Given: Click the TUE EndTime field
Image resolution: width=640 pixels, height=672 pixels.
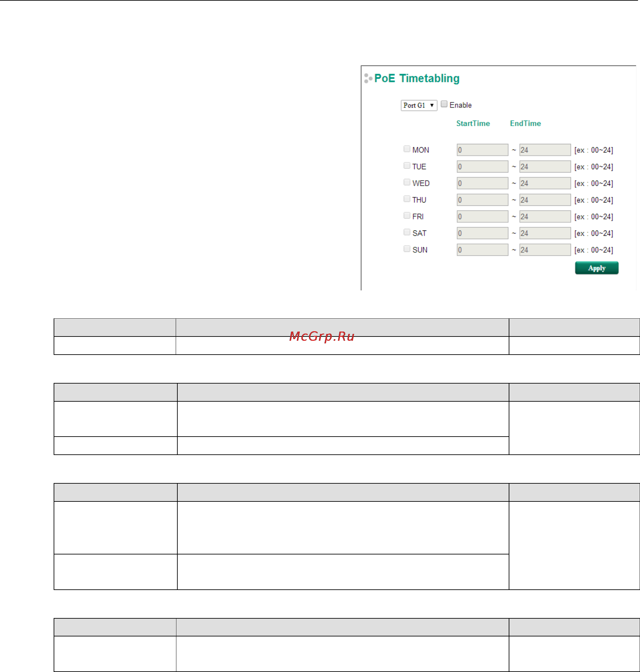Looking at the screenshot, I should point(545,167).
